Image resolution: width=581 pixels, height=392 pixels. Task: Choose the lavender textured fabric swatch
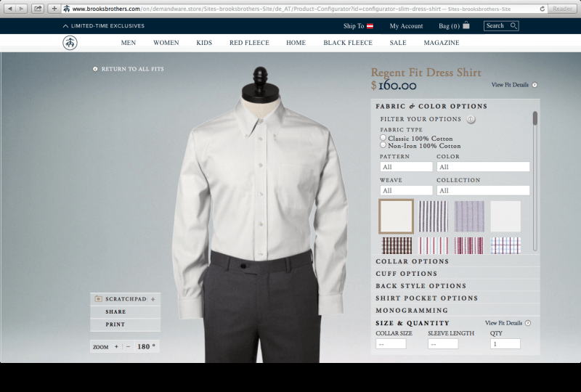pyautogui.click(x=469, y=216)
